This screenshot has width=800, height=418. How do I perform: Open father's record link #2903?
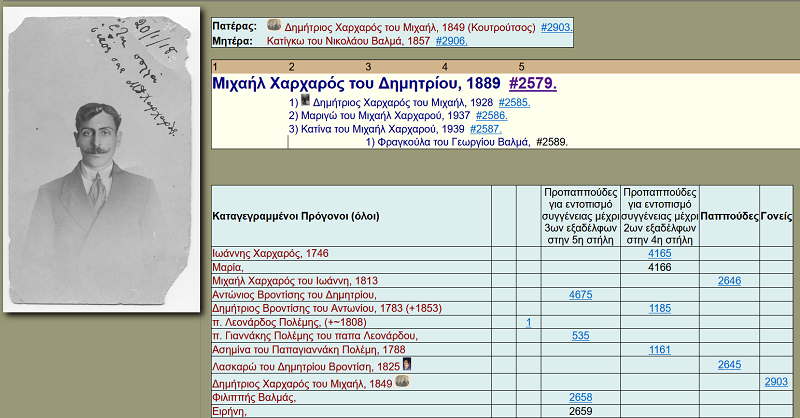(556, 27)
